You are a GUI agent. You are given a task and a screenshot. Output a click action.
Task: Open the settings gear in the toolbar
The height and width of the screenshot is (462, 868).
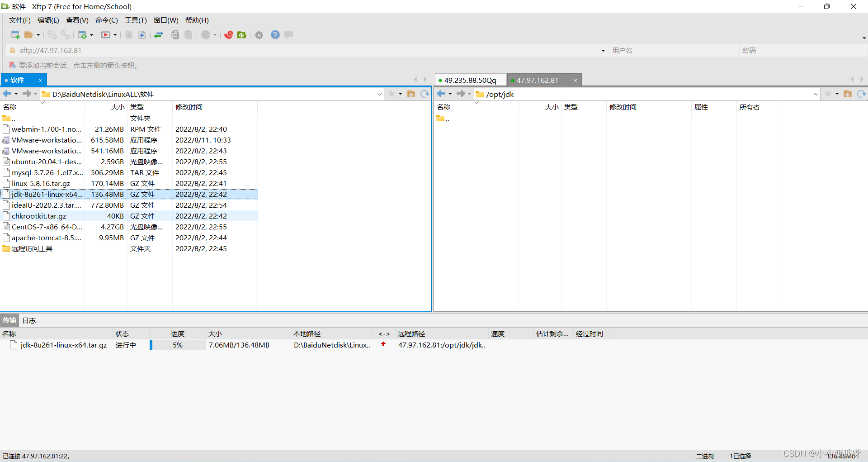[x=259, y=35]
